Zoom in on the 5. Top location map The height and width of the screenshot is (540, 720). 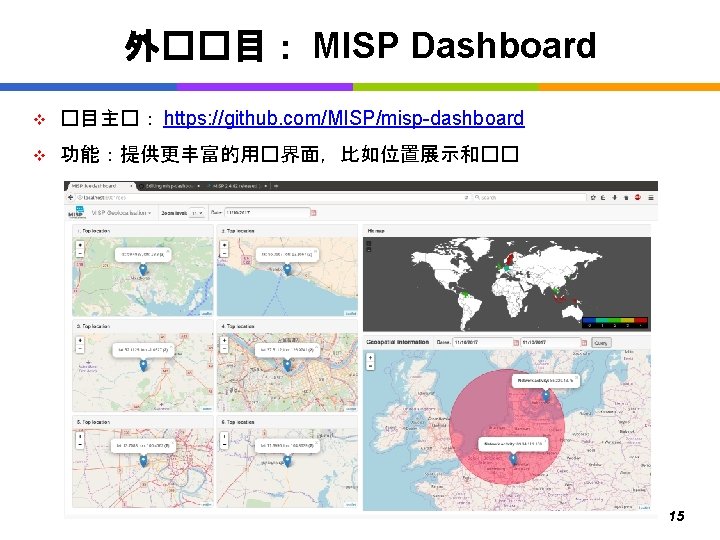(80, 437)
